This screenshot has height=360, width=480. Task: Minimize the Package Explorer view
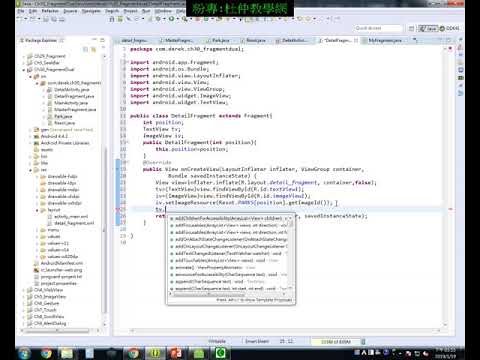pyautogui.click(x=95, y=40)
